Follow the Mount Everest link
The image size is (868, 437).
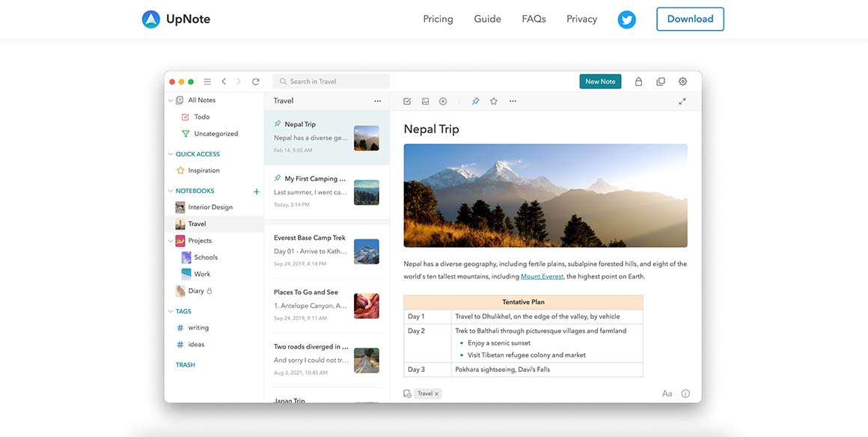click(542, 277)
